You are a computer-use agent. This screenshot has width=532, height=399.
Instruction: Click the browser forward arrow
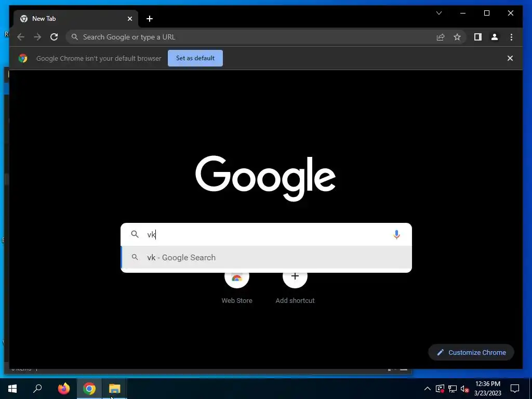tap(37, 37)
